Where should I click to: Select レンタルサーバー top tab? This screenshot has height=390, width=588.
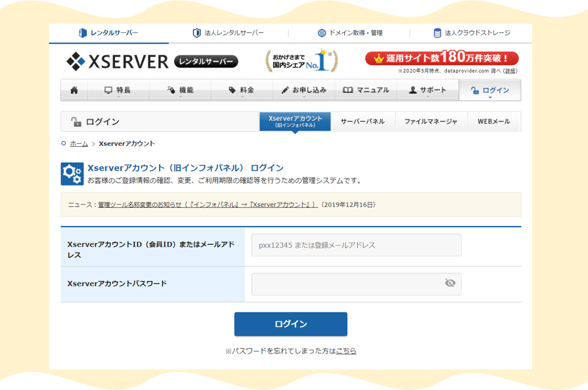click(x=109, y=33)
